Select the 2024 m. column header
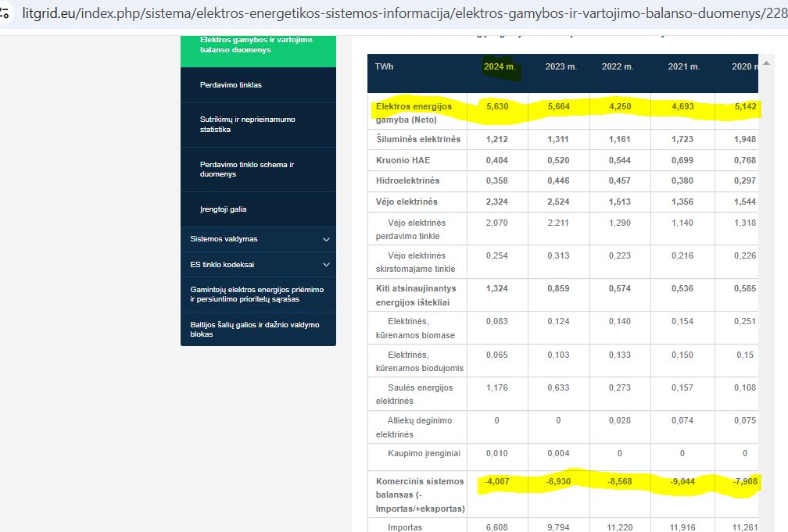This screenshot has width=788, height=532. [500, 66]
